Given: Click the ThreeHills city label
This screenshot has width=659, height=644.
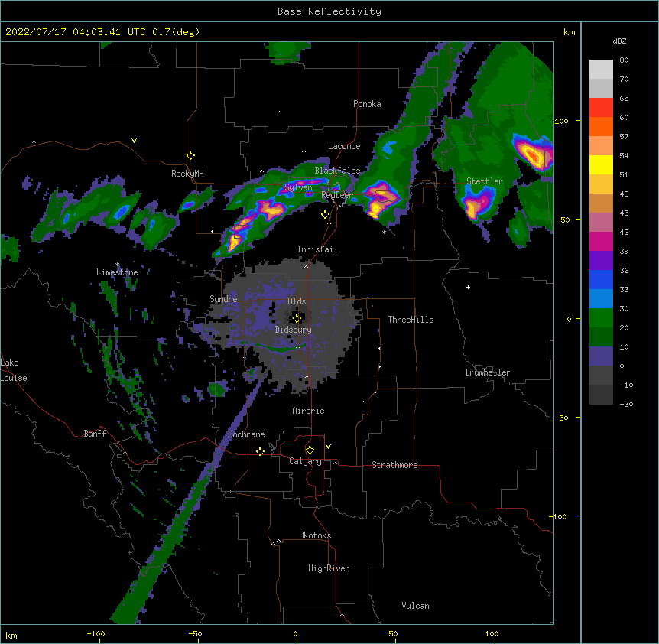Looking at the screenshot, I should tap(411, 320).
